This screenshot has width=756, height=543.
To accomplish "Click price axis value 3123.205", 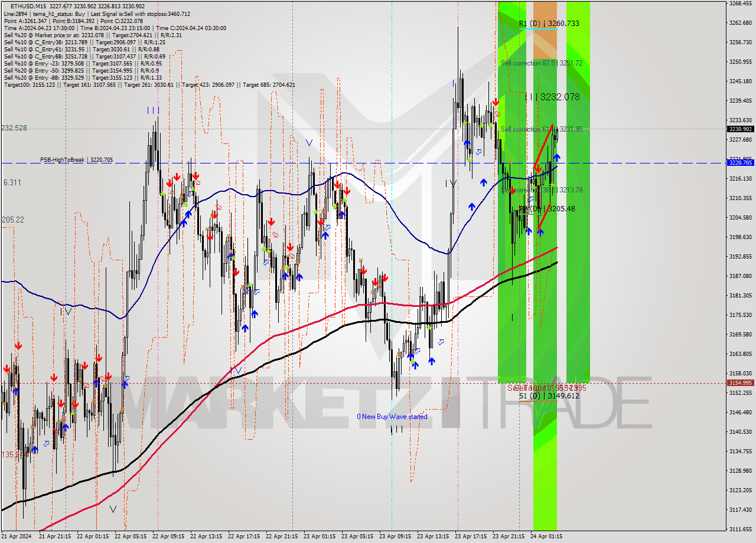I will [x=740, y=490].
